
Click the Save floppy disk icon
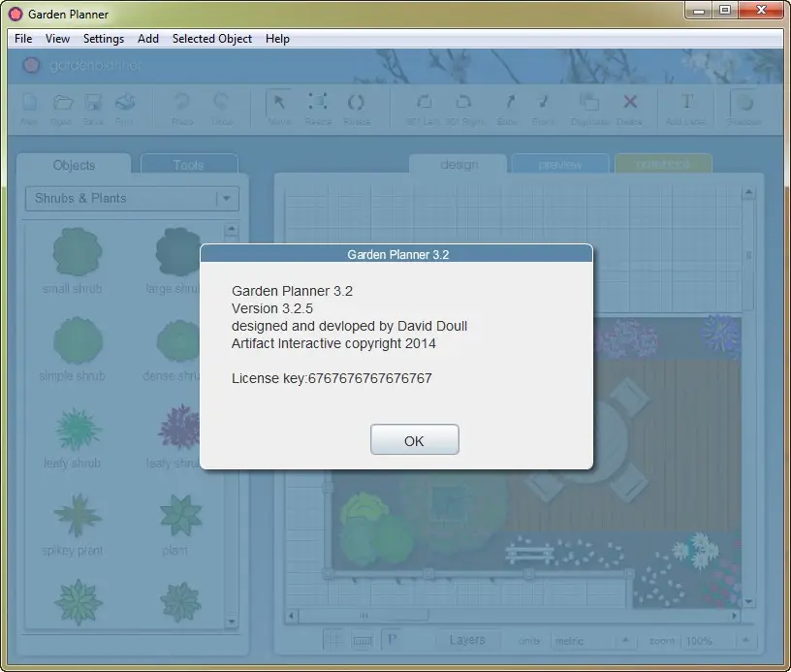pyautogui.click(x=93, y=103)
